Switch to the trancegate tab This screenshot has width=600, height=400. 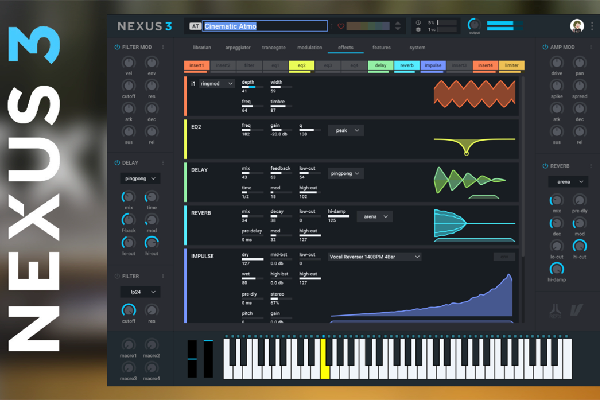[274, 47]
